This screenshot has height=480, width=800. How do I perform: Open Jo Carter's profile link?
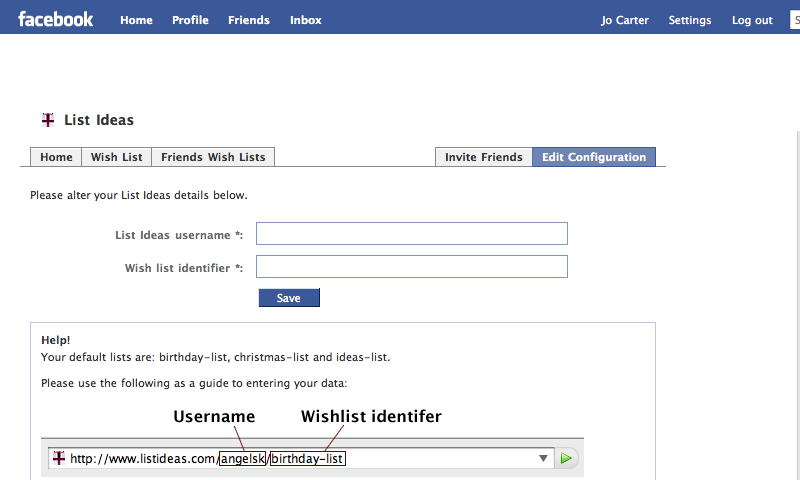625,20
